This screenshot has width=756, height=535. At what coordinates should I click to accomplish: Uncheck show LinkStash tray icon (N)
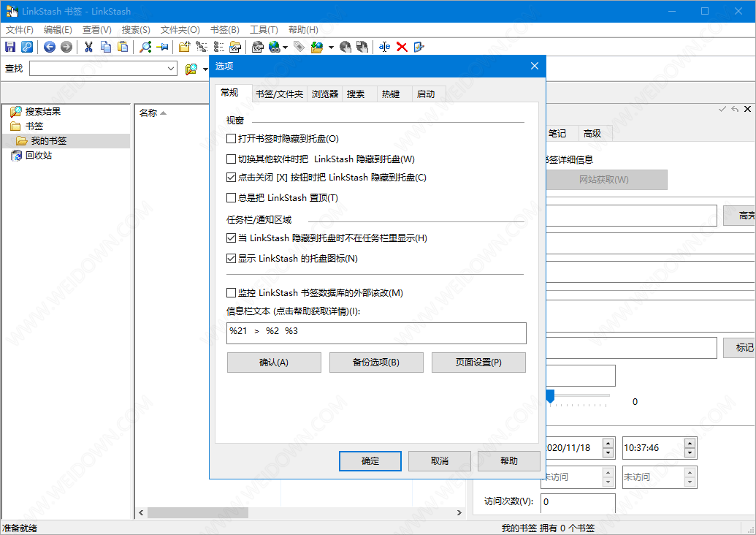tap(231, 258)
